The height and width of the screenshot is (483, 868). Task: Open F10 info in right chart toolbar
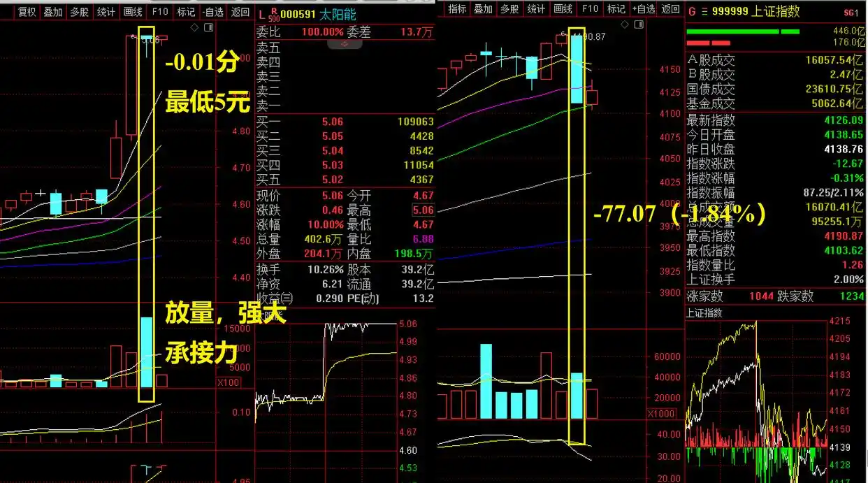click(x=590, y=9)
